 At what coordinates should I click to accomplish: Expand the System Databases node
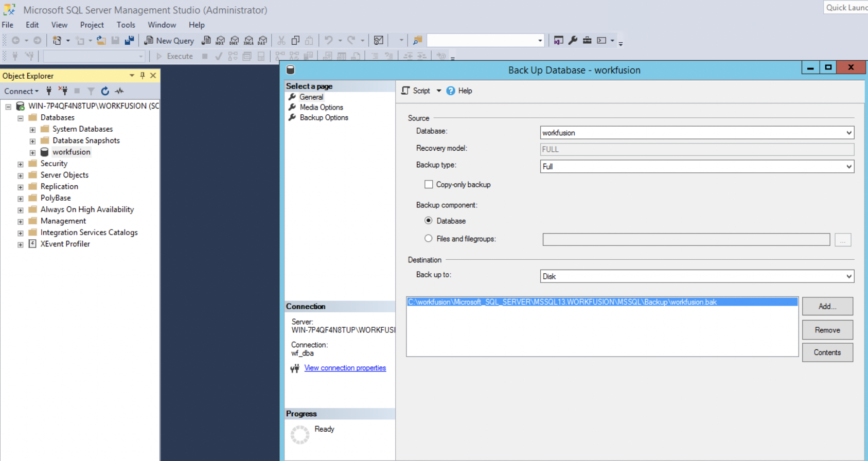32,130
